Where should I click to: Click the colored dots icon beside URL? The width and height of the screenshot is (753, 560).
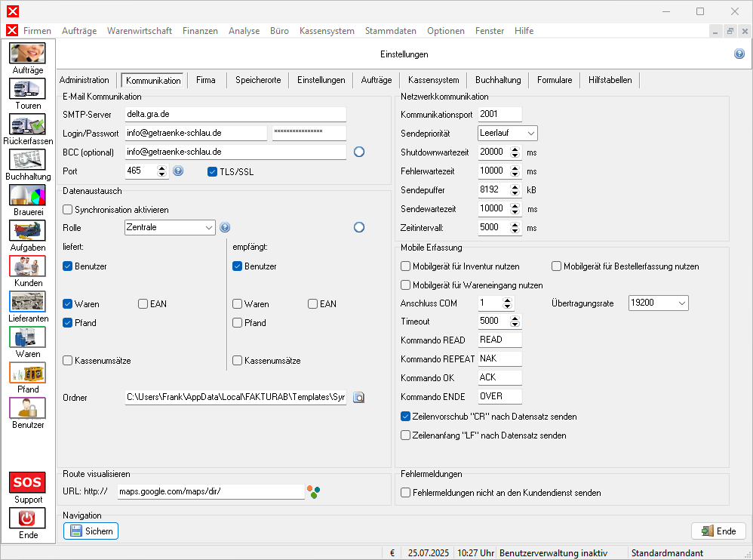click(314, 491)
